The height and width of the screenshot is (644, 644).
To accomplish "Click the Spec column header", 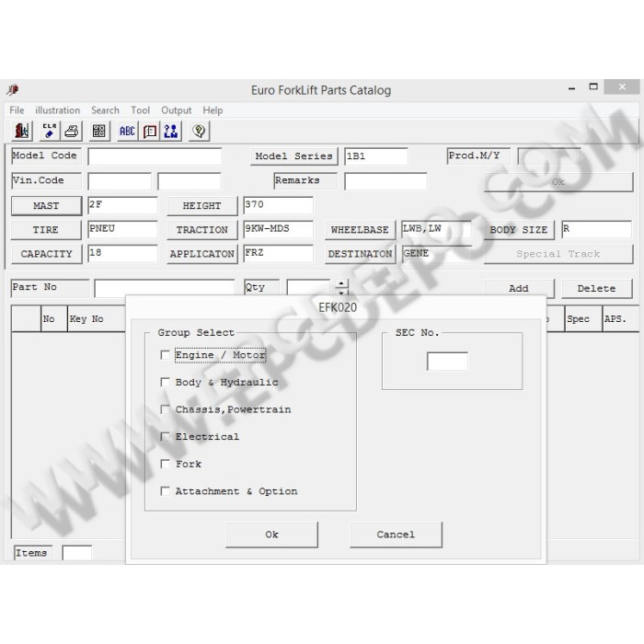I will click(583, 318).
